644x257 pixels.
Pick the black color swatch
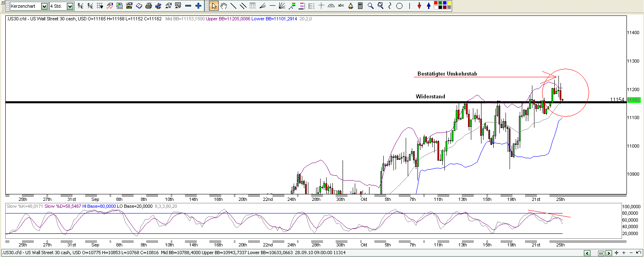pyautogui.click(x=440, y=7)
